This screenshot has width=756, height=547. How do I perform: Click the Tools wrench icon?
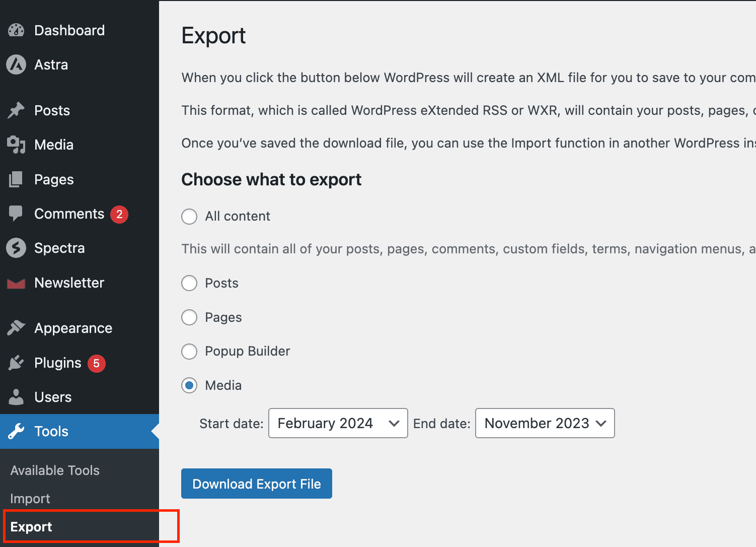point(16,431)
